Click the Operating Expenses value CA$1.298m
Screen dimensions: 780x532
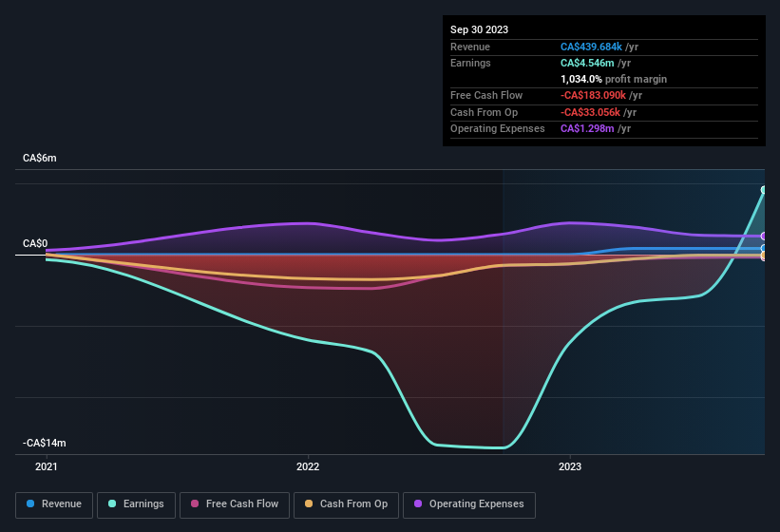(587, 129)
